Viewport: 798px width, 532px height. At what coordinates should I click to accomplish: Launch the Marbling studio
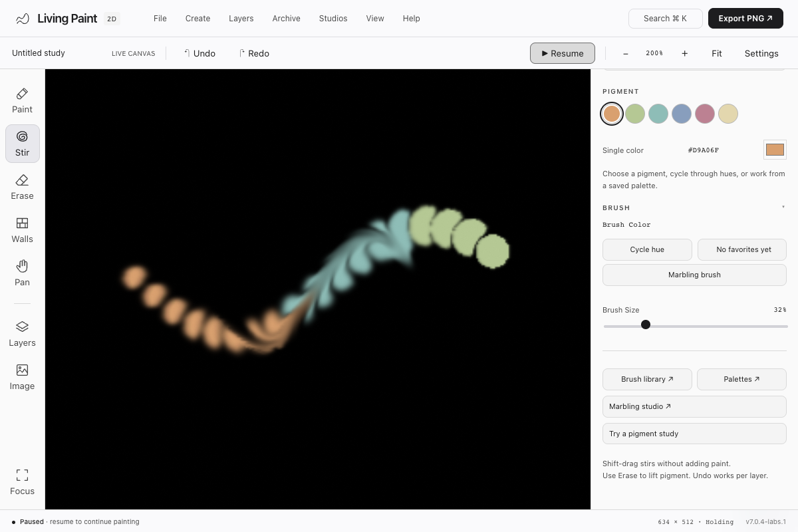[694, 406]
